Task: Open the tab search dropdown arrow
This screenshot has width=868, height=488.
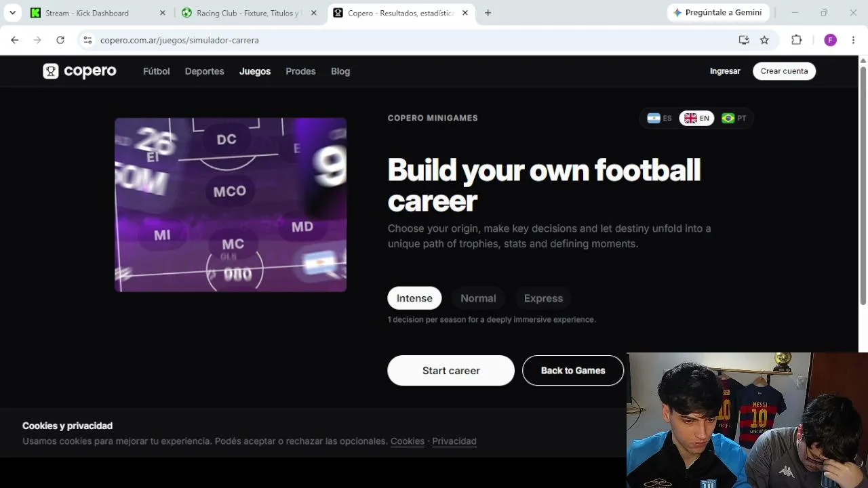Action: click(x=12, y=13)
